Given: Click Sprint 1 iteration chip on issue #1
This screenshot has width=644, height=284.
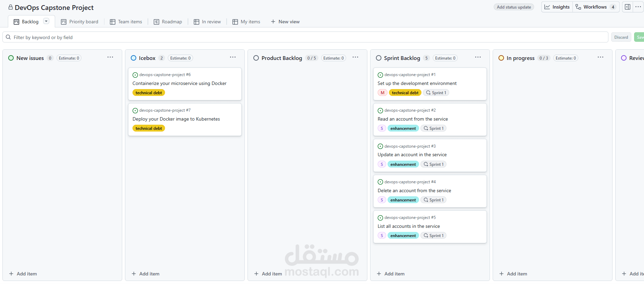Looking at the screenshot, I should tap(436, 92).
